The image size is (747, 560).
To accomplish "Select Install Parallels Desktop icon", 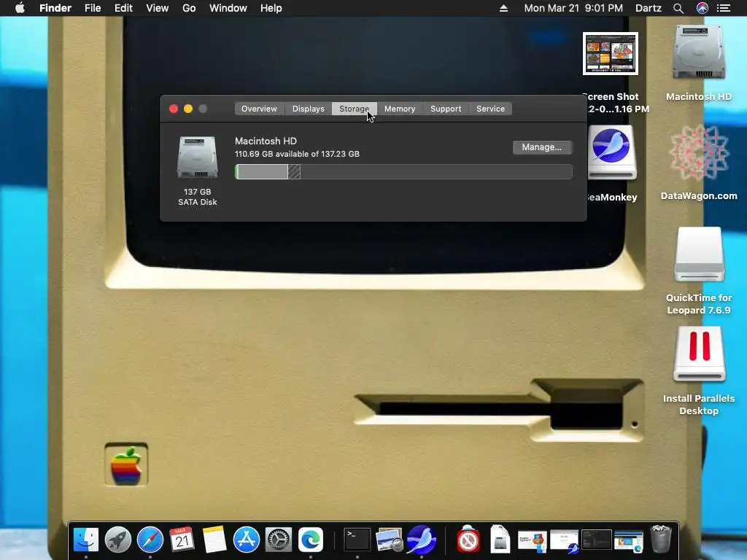I will [699, 354].
